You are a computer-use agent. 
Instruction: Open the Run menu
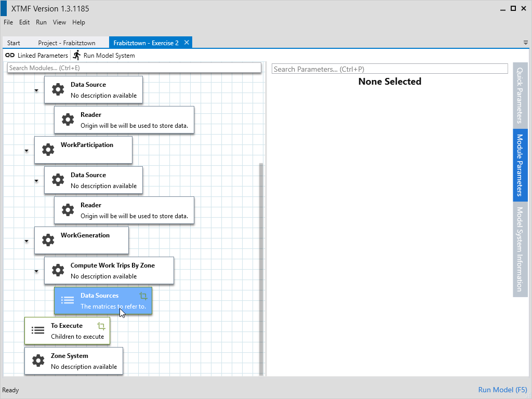pos(41,22)
